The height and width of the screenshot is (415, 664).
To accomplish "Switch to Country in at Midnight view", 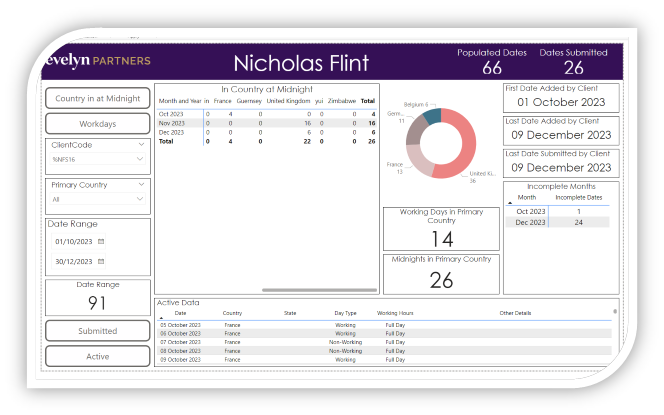I will [97, 98].
